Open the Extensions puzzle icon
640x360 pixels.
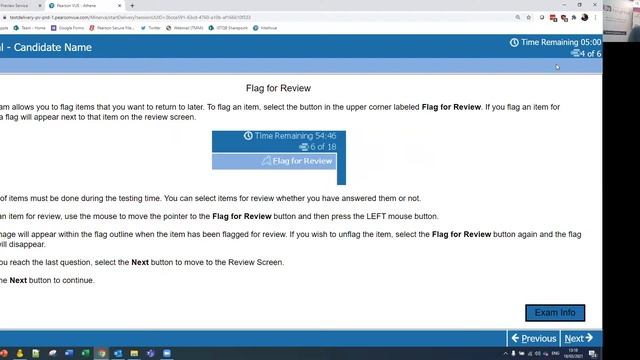click(x=574, y=18)
